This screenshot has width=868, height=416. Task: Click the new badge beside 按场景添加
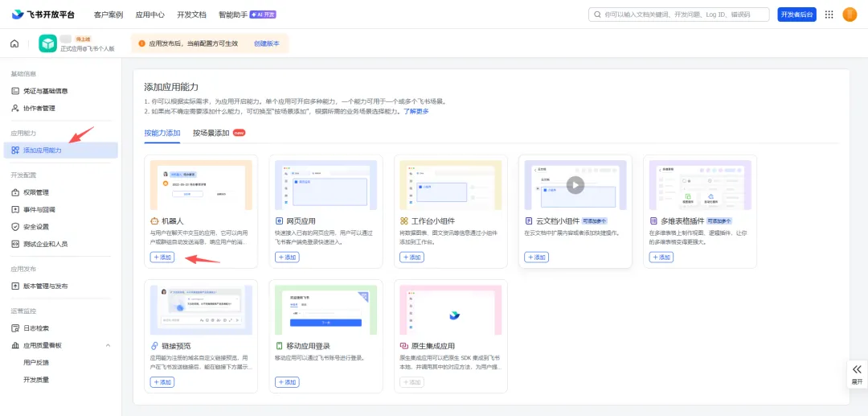point(240,133)
